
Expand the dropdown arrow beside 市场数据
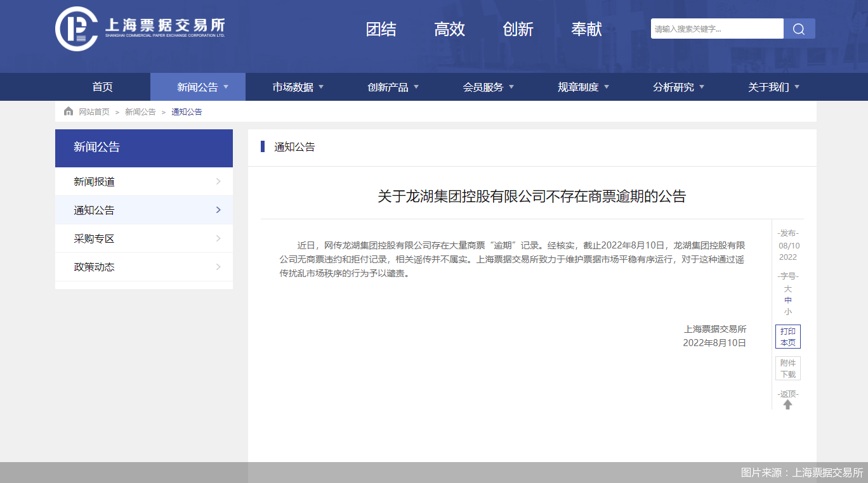321,87
